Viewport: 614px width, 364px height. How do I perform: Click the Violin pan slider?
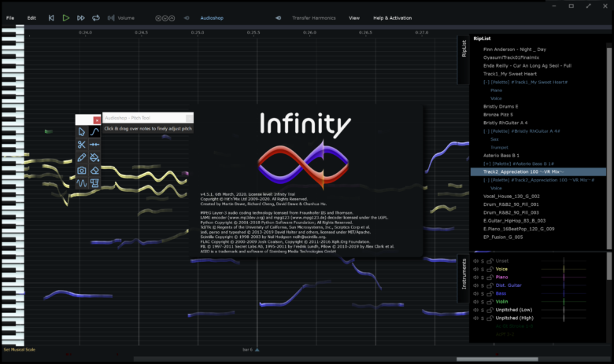564,302
